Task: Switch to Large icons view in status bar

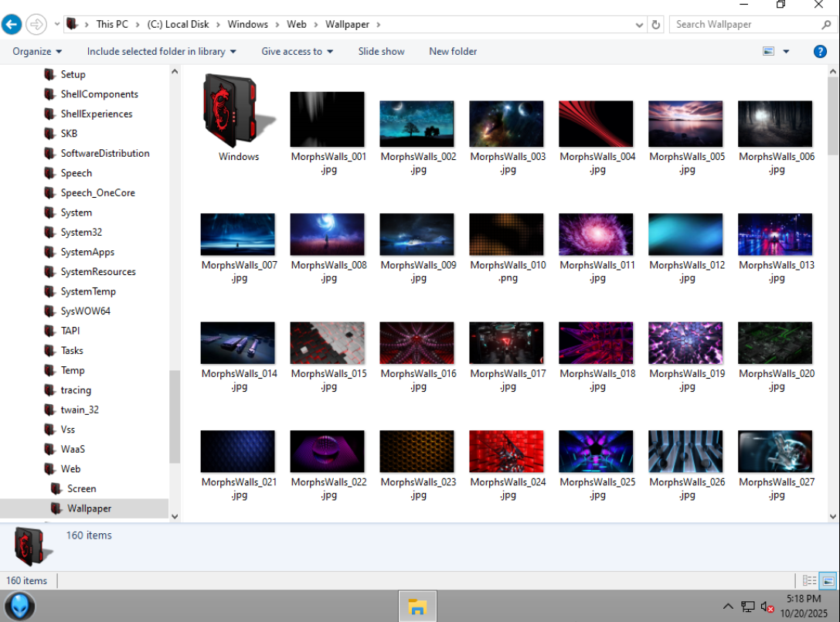Action: (828, 580)
